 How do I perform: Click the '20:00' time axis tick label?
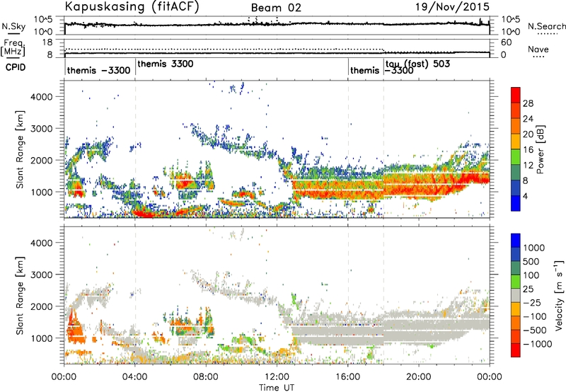click(418, 377)
